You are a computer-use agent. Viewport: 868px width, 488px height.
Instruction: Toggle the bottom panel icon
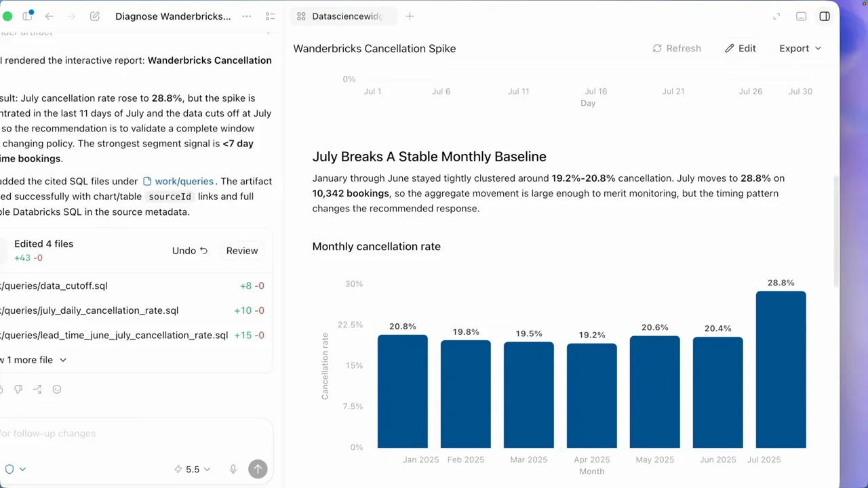pyautogui.click(x=801, y=16)
